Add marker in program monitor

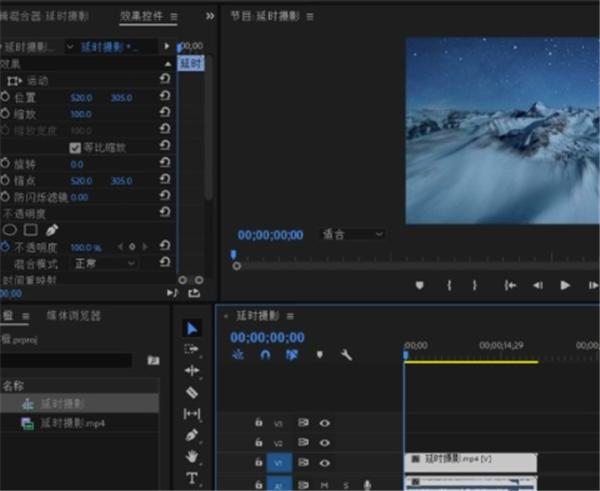click(x=420, y=285)
